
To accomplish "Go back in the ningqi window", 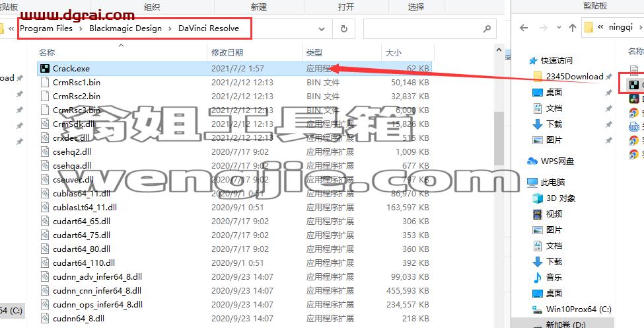I will (524, 28).
